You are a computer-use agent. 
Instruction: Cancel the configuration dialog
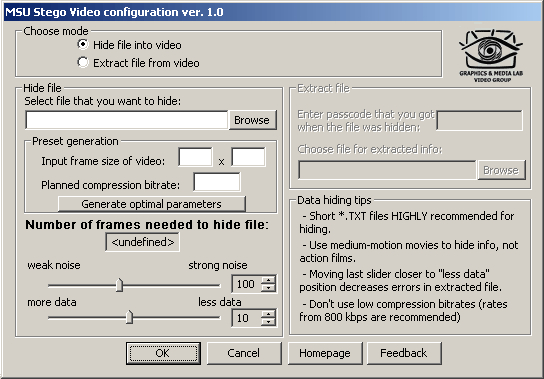244,353
